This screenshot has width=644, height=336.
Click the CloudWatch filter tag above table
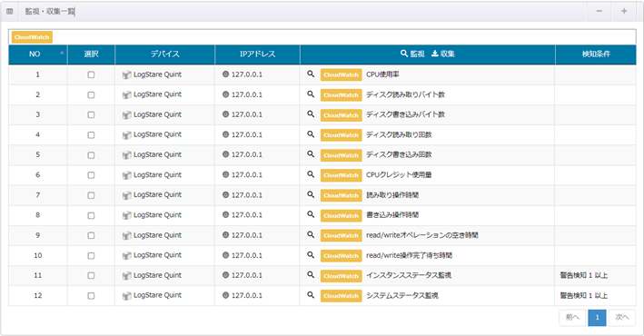pos(32,37)
